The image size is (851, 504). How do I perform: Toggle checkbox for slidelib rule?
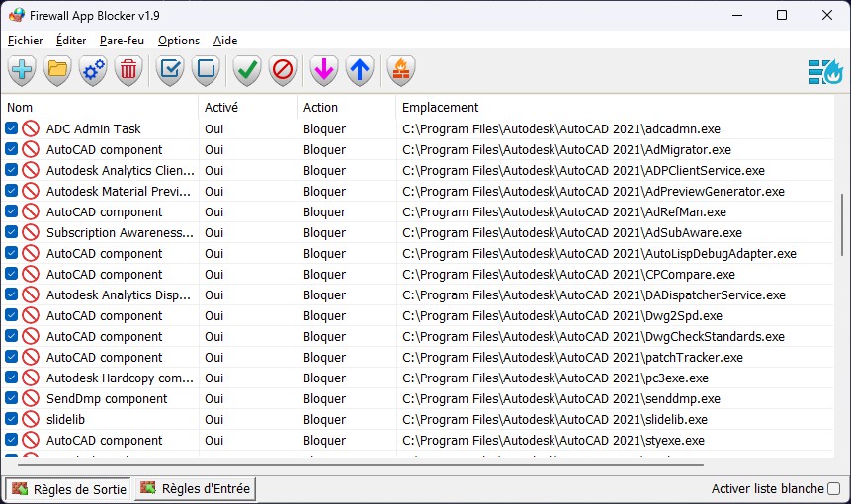click(x=12, y=419)
